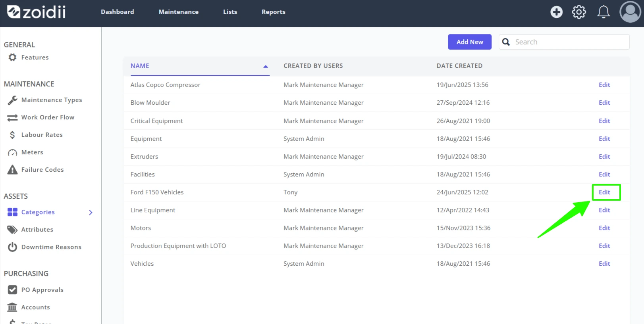Focus the Search input field
The width and height of the screenshot is (644, 324).
tap(564, 42)
